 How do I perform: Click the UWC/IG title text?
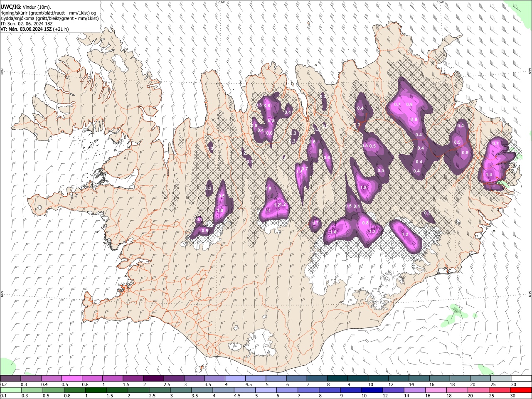pos(10,7)
